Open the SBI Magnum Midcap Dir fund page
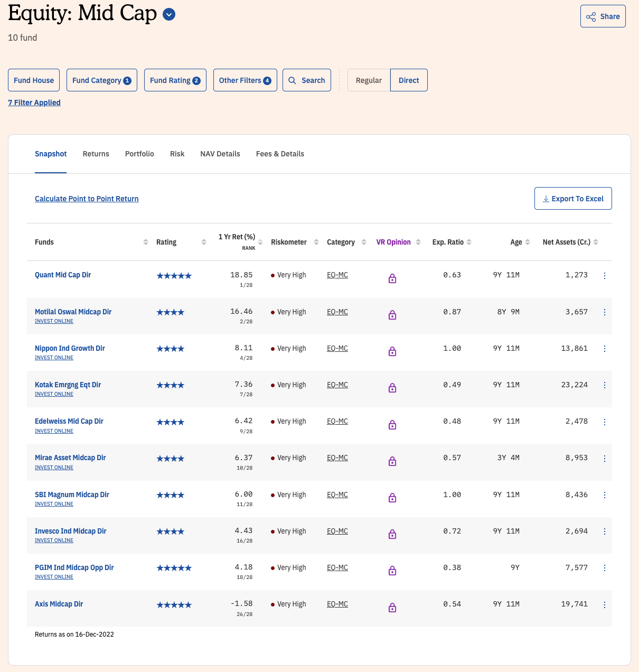 (72, 494)
